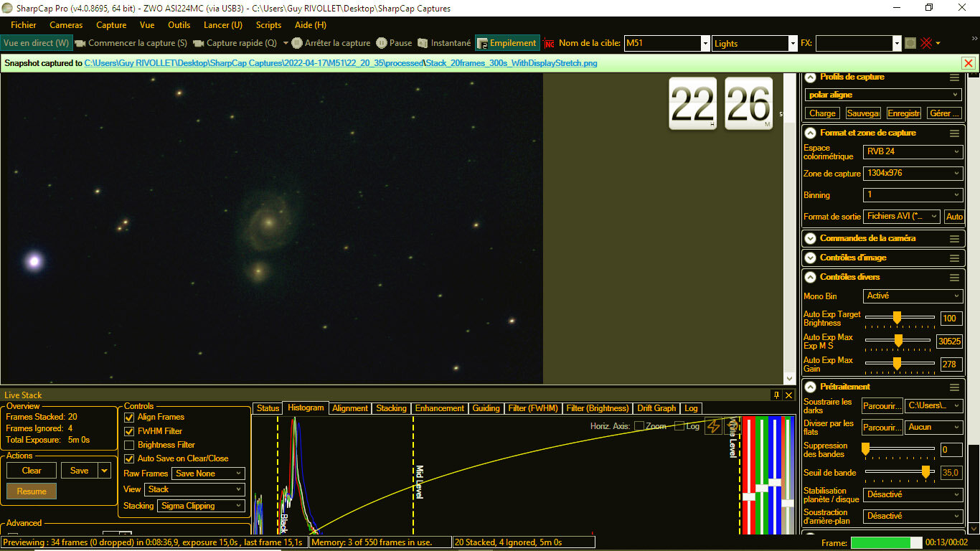Screen dimensions: 980x551
Task: Open the Espace colorimétrique RVB 24 dropdown
Action: click(913, 152)
